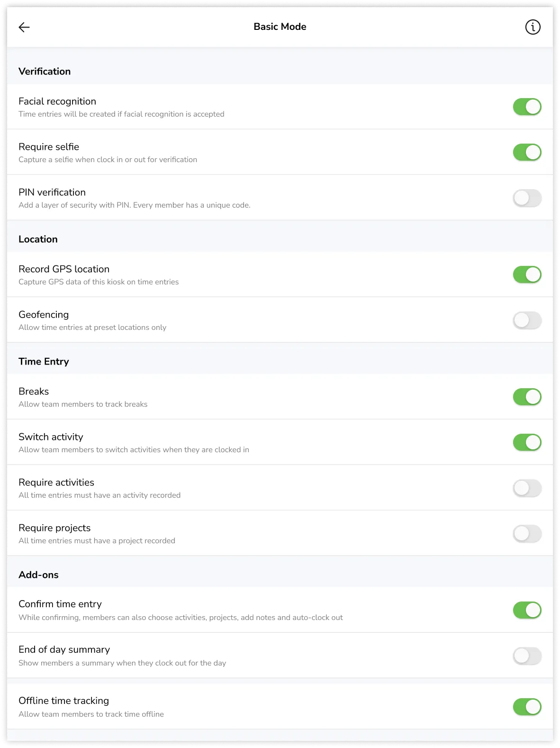Enable the Geofencing switch

527,320
